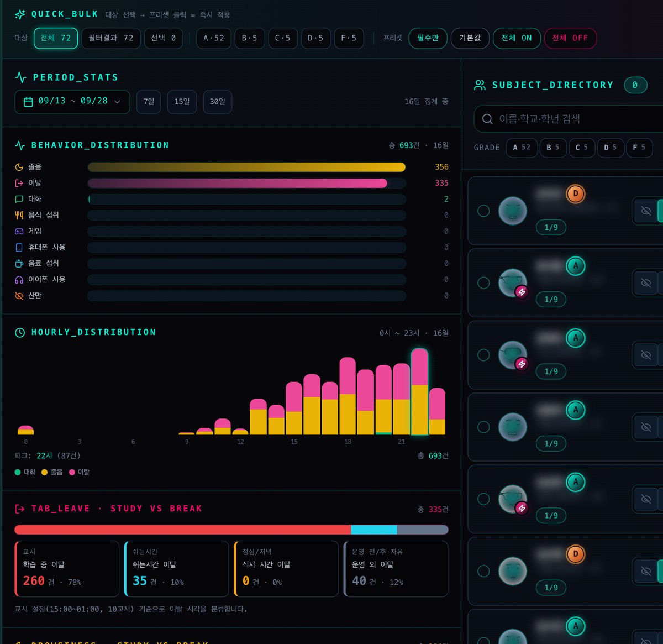The width and height of the screenshot is (663, 644).
Task: Open the 학습 중 이탈 260건 card
Action: pos(67,569)
